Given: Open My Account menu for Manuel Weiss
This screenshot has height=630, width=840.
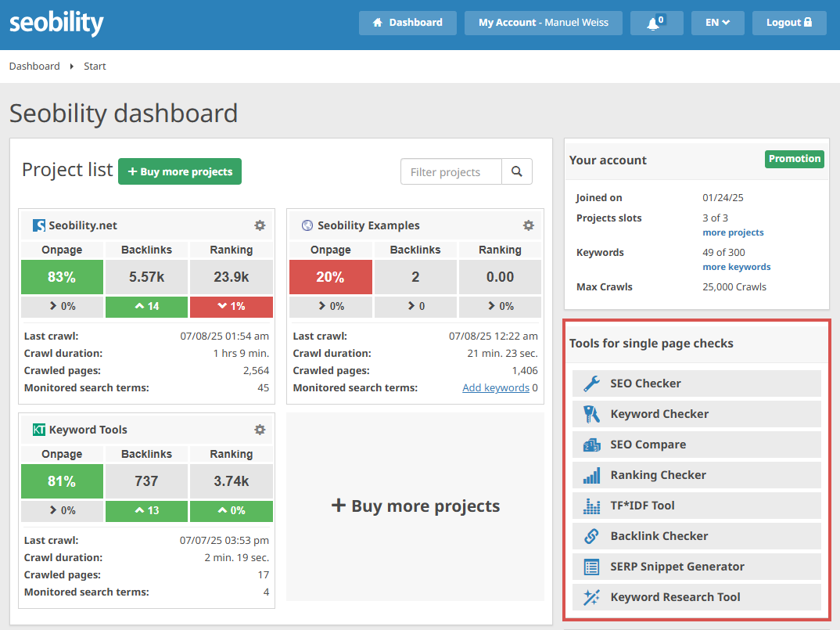Looking at the screenshot, I should tap(544, 23).
